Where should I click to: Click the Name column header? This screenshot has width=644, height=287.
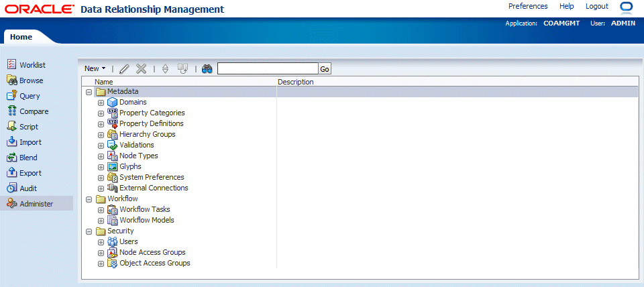pyautogui.click(x=103, y=82)
